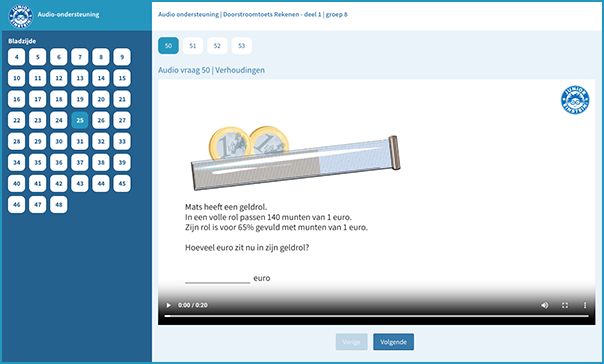
Task: Go to page 45
Action: tap(122, 184)
